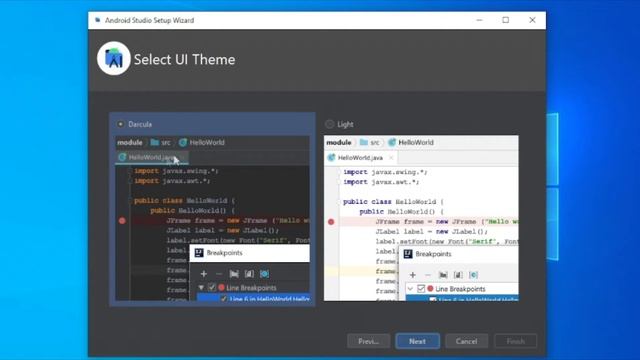Click the Darcula label text
The width and height of the screenshot is (640, 360).
tap(140, 124)
